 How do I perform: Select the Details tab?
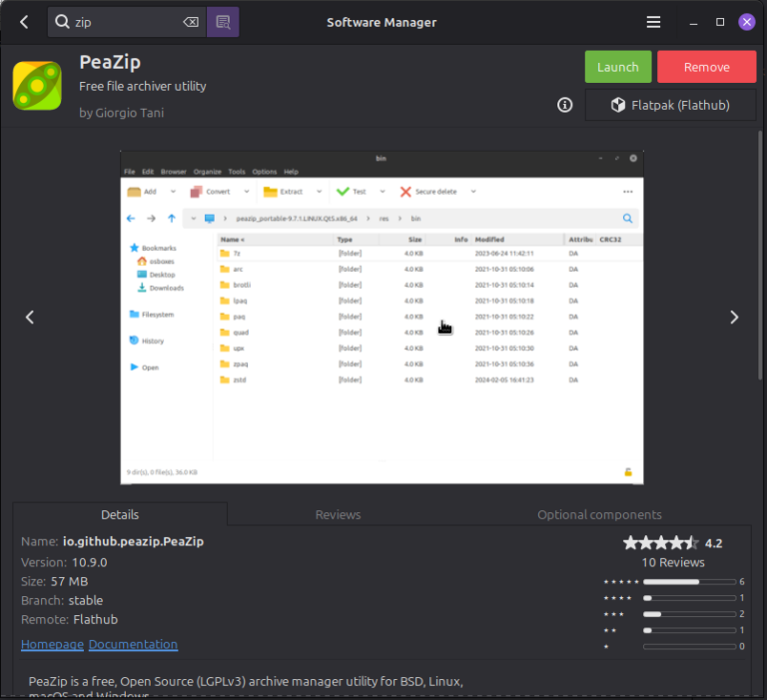coord(120,514)
